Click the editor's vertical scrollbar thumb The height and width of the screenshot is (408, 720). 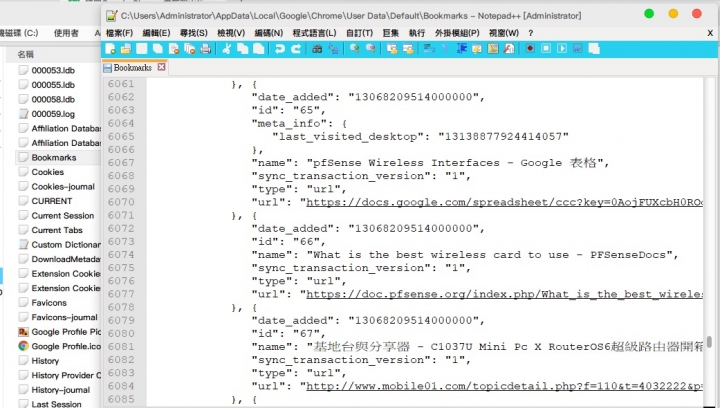[x=709, y=342]
